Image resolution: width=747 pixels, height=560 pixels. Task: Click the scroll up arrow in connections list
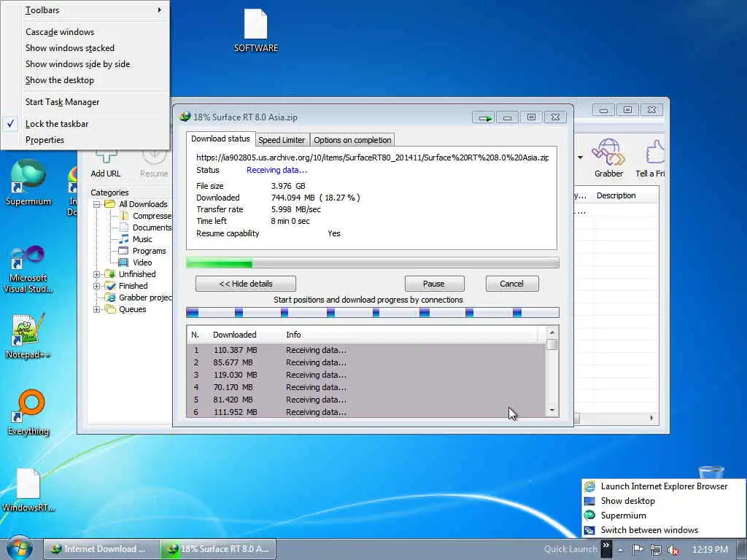(x=552, y=332)
